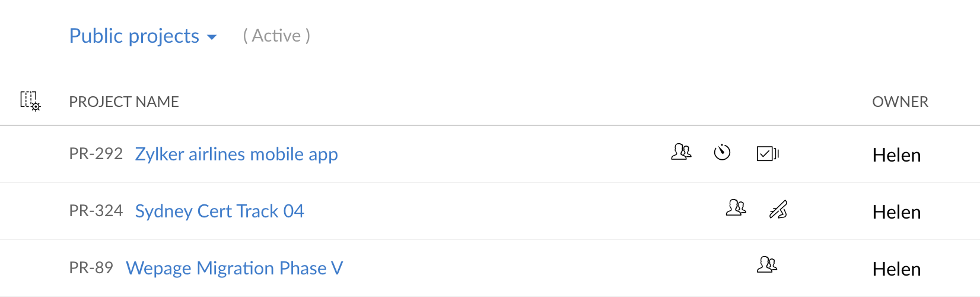Open users icon for Sydney Cert Track 04
Viewport: 980px width, 297px height.
coord(736,207)
